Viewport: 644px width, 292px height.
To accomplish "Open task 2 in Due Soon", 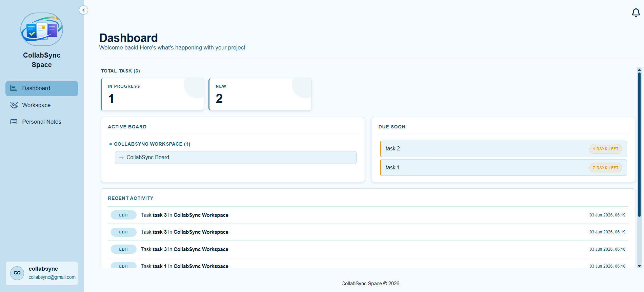I will (x=503, y=149).
